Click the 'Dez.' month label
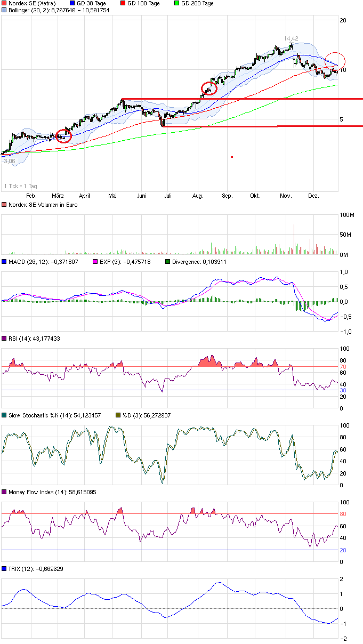This screenshot has height=644, width=363. [x=313, y=196]
